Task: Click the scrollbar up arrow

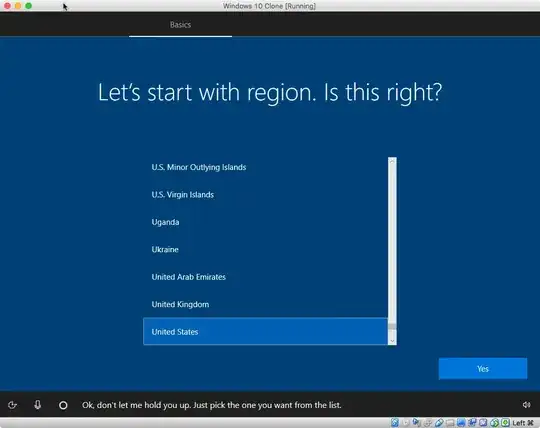Action: 392,161
